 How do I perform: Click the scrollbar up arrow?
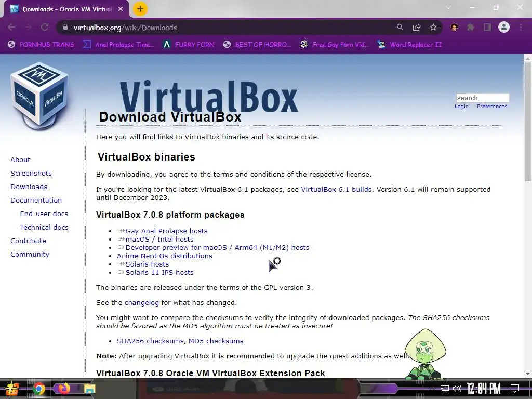(x=528, y=58)
